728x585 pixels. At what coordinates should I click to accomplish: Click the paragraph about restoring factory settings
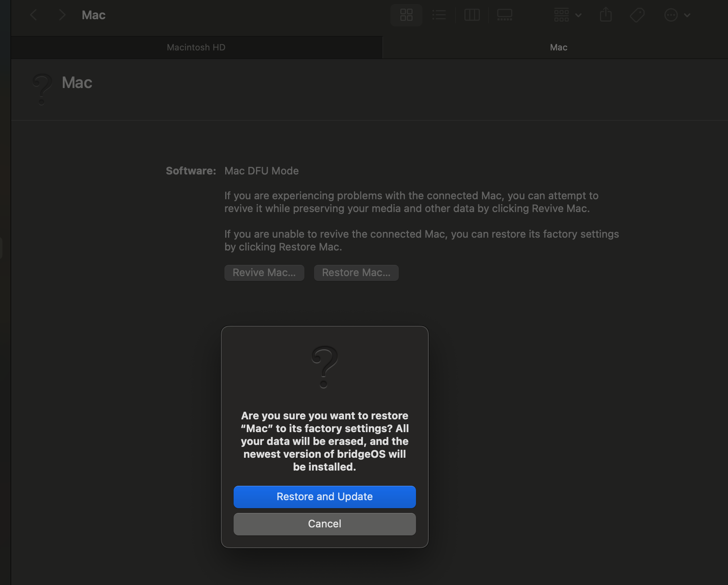pos(422,240)
